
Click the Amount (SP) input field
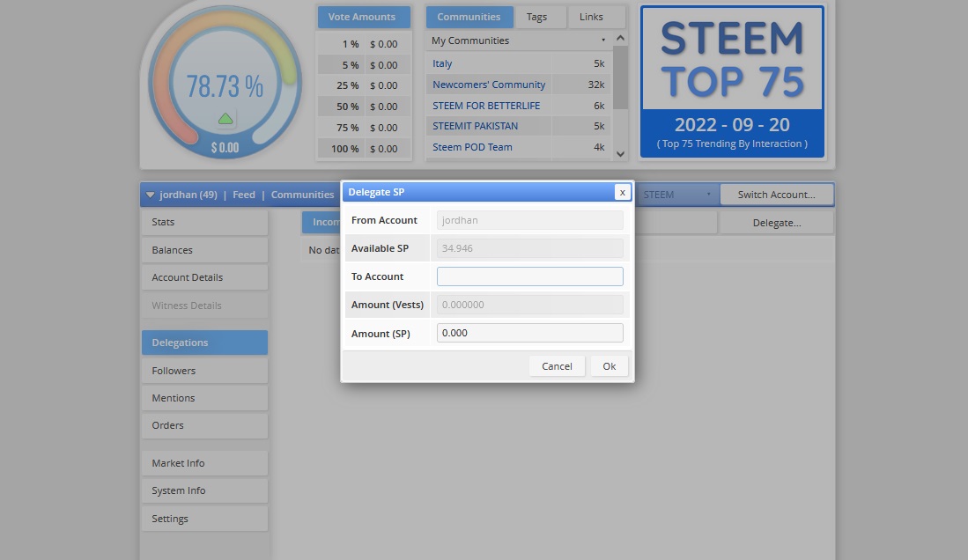(x=529, y=333)
